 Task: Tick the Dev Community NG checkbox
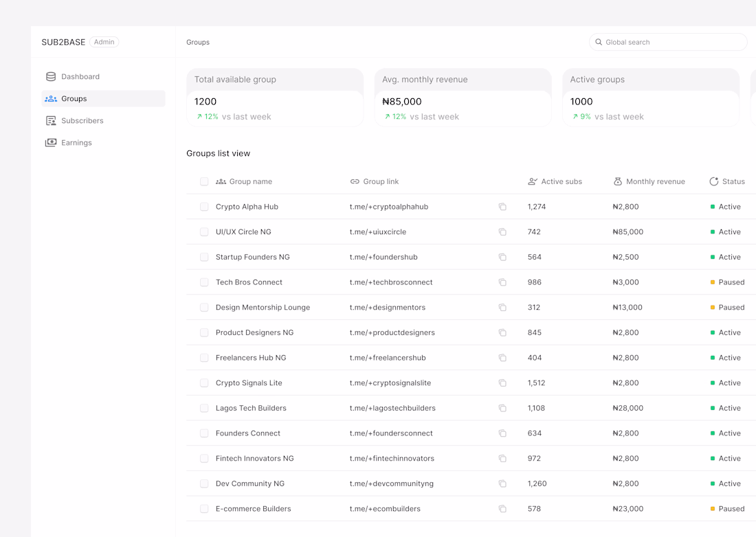click(204, 483)
